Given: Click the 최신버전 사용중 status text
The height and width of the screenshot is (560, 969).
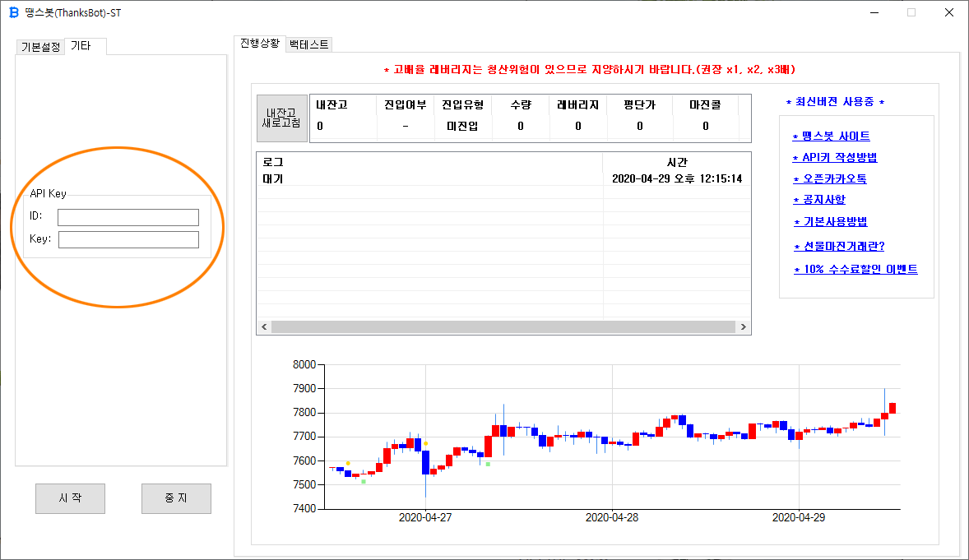Looking at the screenshot, I should (835, 102).
